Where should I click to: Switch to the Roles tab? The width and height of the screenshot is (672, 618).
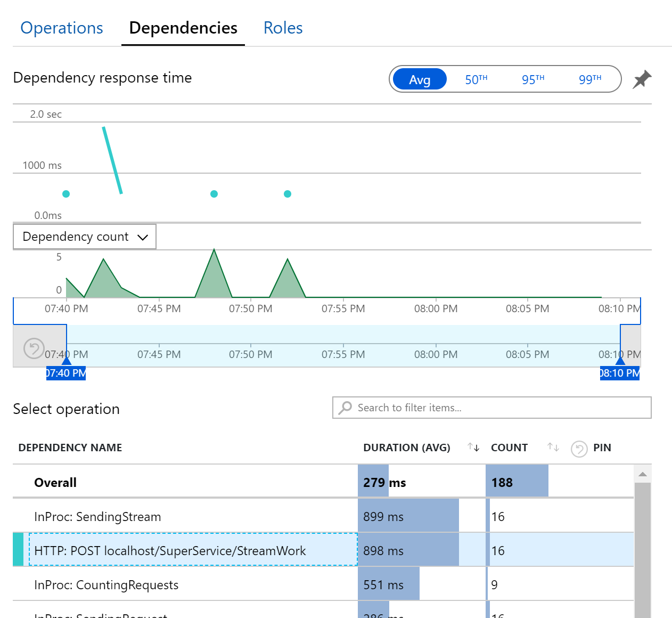(x=283, y=28)
